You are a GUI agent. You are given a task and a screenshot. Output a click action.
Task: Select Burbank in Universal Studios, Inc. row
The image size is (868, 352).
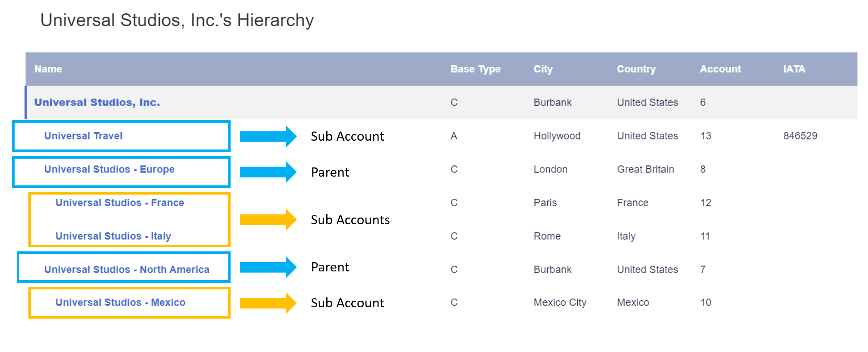552,102
